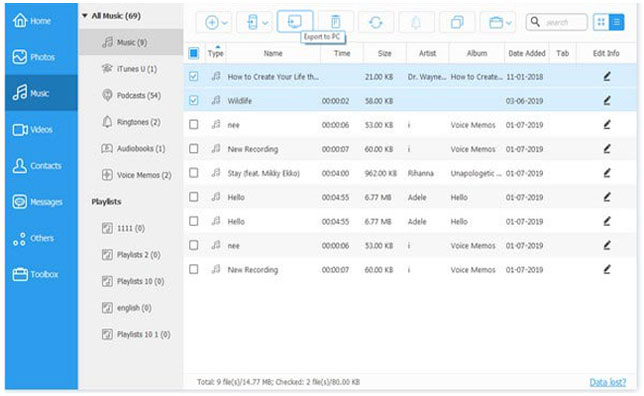
Task: Click the 962.00 KB size cell
Action: 381,173
